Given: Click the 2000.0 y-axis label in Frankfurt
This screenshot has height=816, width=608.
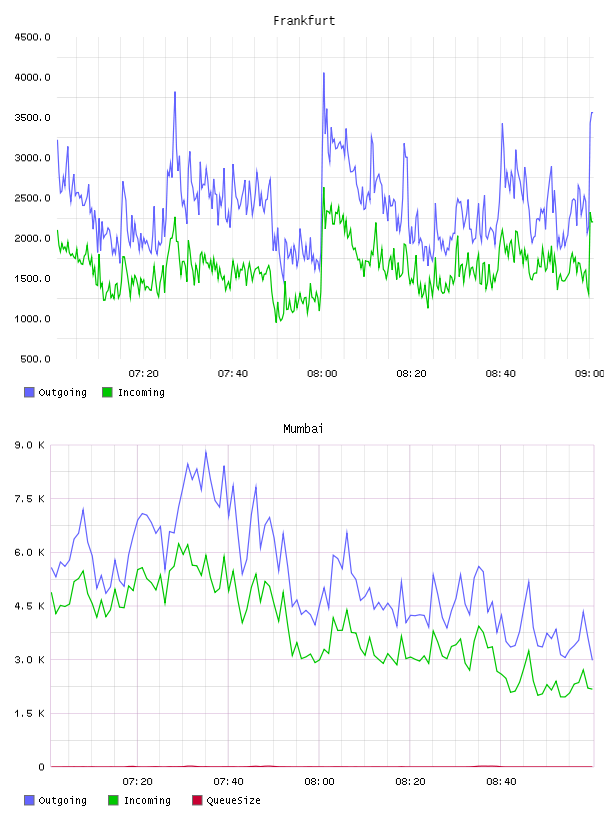Looking at the screenshot, I should (x=32, y=238).
